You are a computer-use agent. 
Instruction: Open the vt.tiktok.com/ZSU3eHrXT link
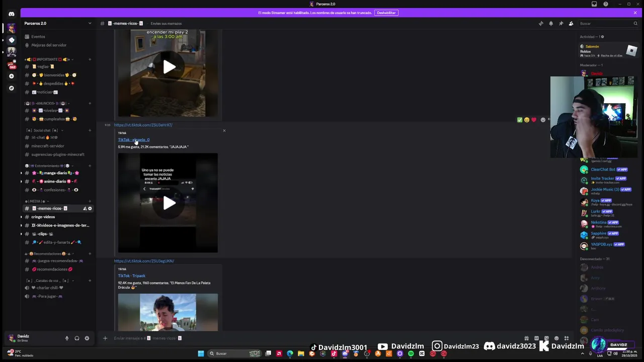click(143, 125)
